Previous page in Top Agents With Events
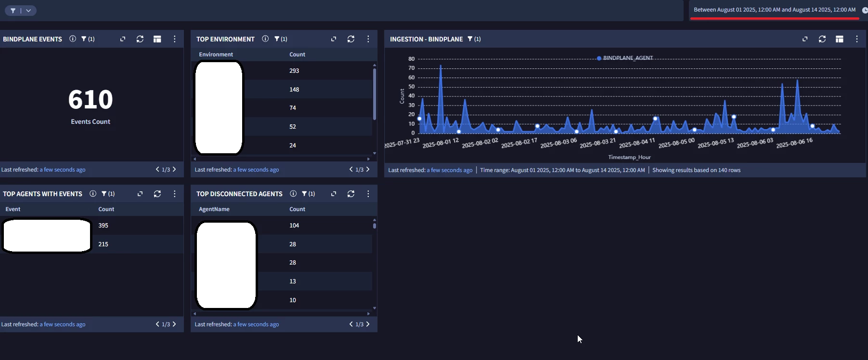This screenshot has width=868, height=360. (157, 324)
